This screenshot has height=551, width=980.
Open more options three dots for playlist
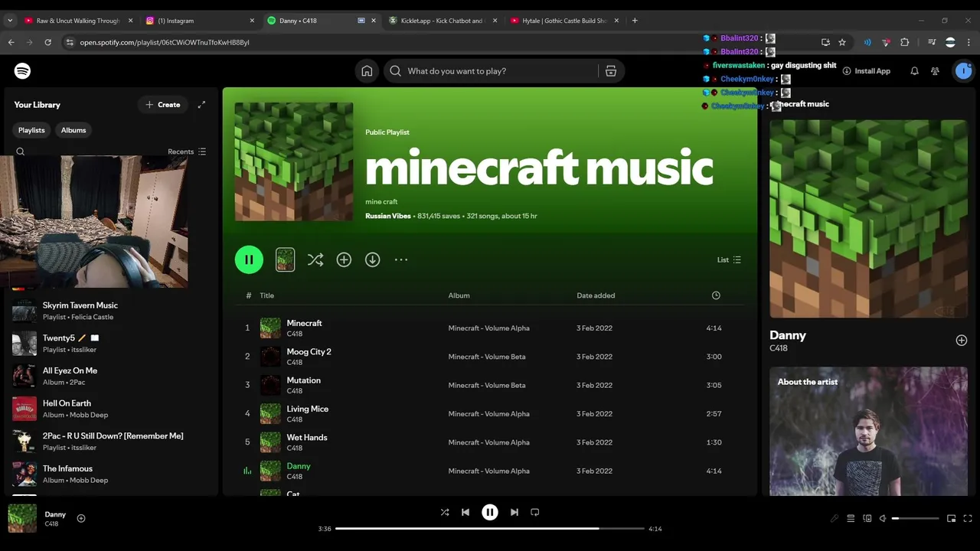401,260
